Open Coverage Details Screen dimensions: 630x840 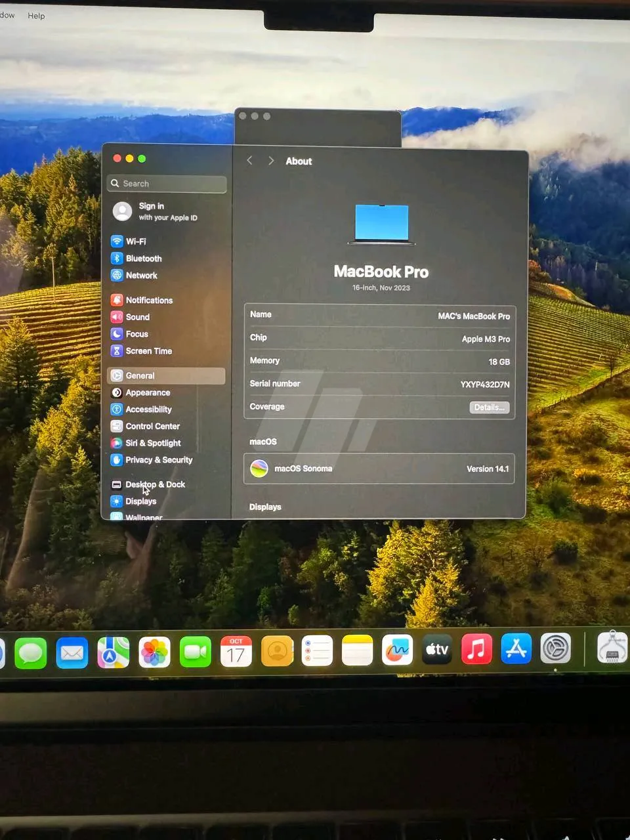[x=490, y=408]
